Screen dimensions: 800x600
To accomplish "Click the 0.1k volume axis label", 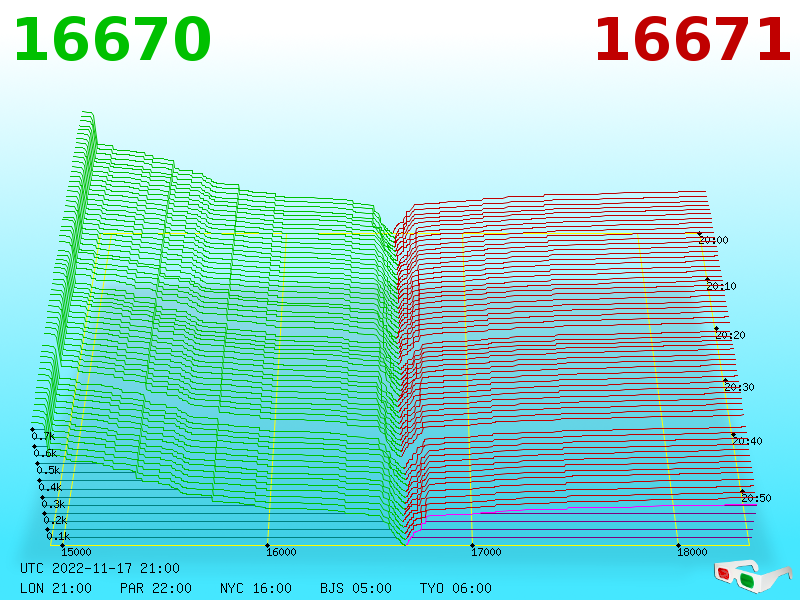I will (58, 536).
